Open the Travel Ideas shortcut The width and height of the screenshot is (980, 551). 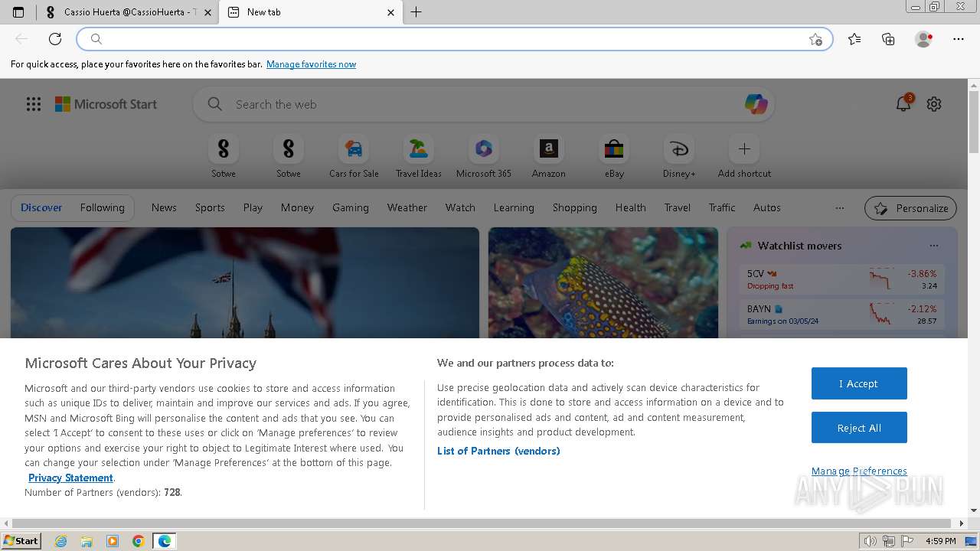pos(418,156)
